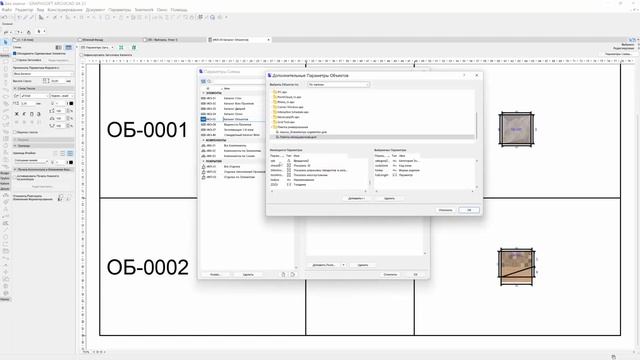
Task: Open the Выбрать Объекты по dropdown
Action: (x=338, y=84)
